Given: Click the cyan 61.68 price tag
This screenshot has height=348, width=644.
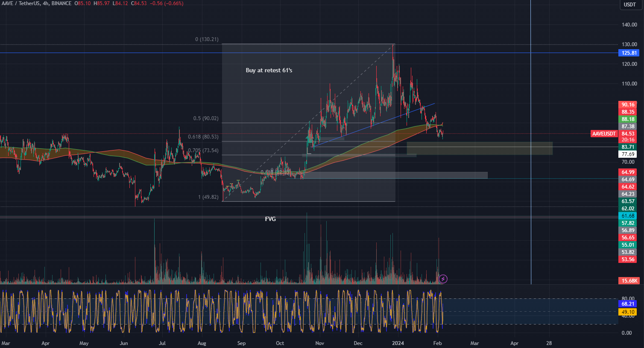Looking at the screenshot, I should 628,216.
